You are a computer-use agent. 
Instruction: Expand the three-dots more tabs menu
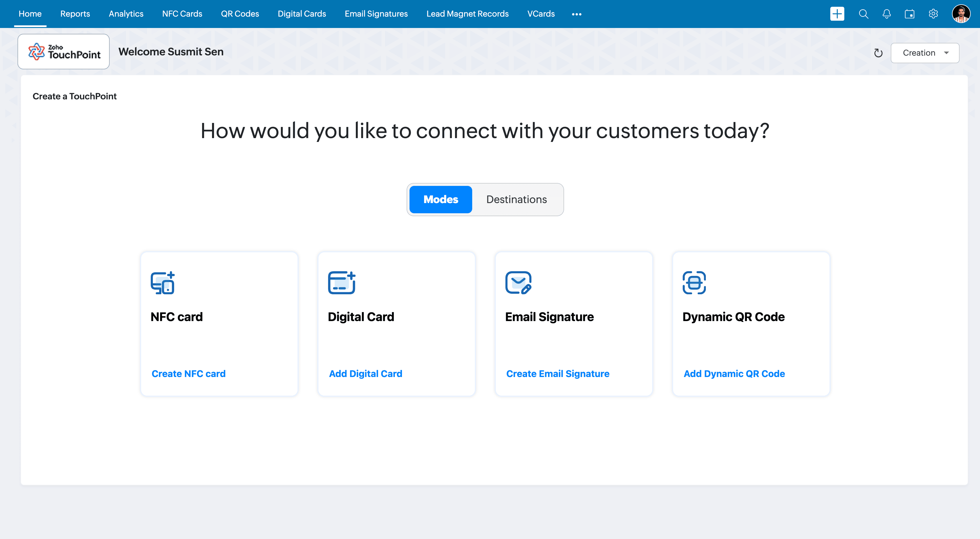[x=576, y=14]
